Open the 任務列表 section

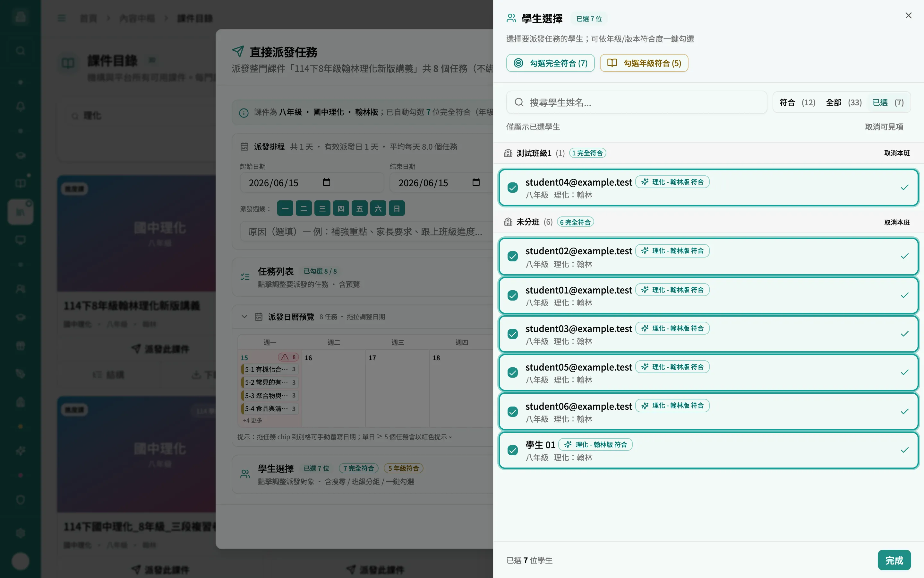362,277
